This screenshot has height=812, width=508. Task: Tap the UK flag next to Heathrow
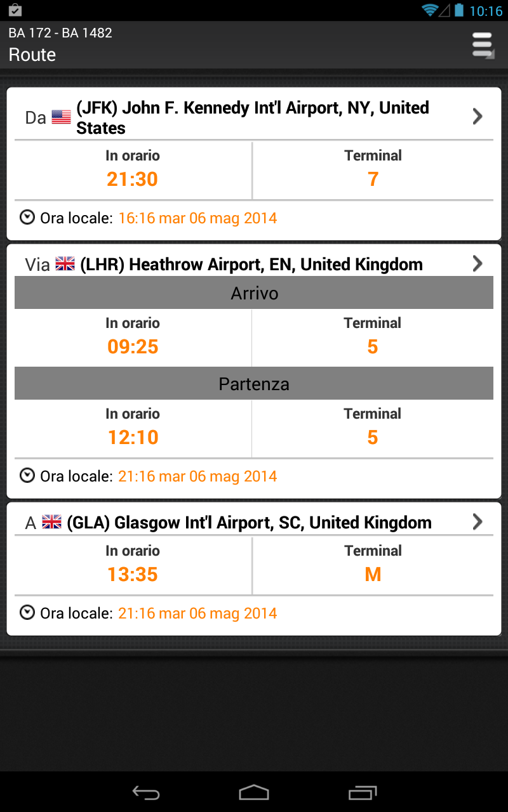[x=65, y=264]
